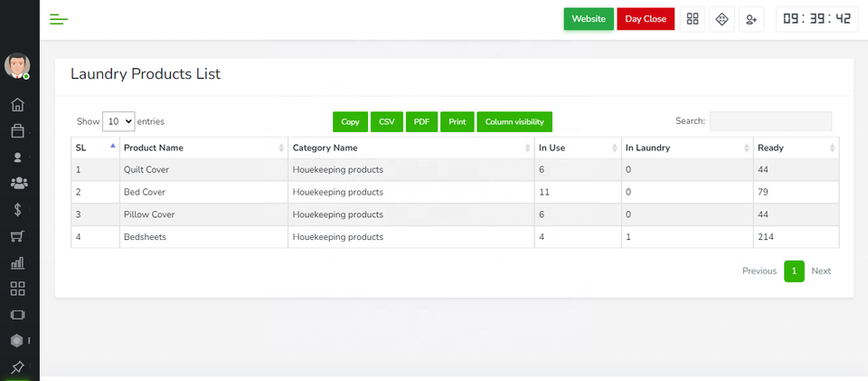Toggle the hamburger sidebar menu icon
The width and height of the screenshot is (868, 381).
(x=59, y=19)
